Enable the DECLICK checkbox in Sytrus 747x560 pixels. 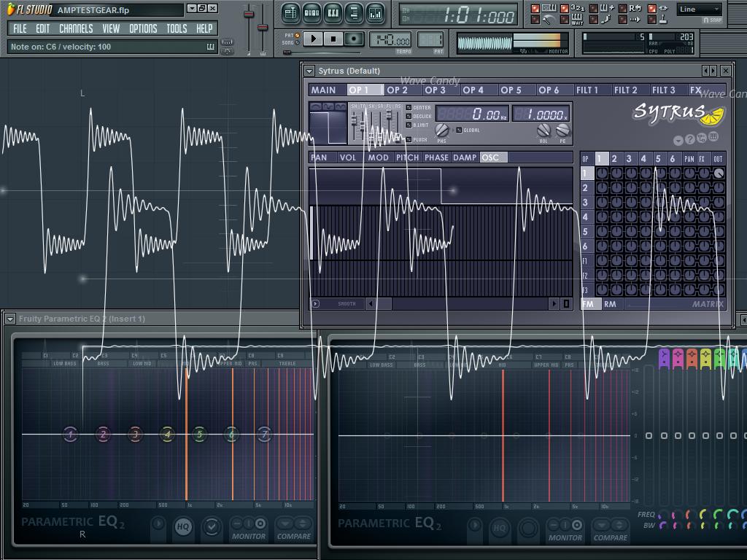coord(409,116)
